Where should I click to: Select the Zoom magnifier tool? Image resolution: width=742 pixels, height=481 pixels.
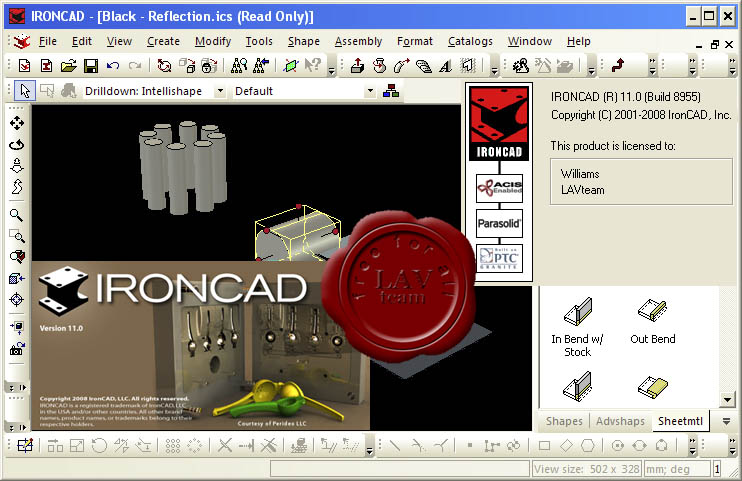(x=17, y=215)
